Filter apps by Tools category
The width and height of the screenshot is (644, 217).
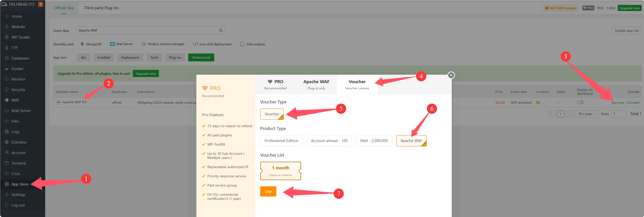(154, 58)
